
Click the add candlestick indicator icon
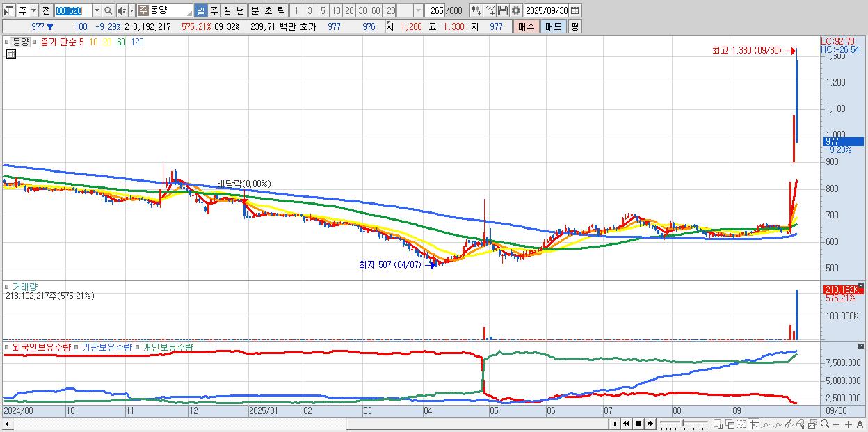click(x=476, y=10)
